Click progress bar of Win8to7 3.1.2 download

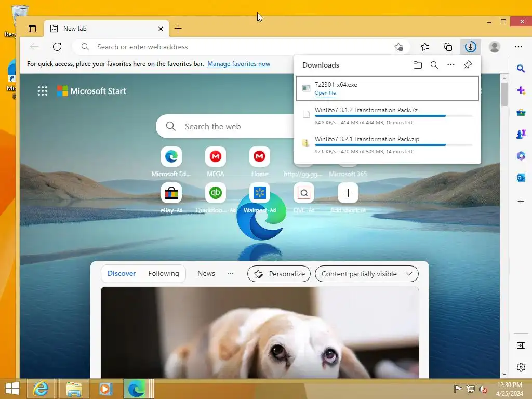394,116
